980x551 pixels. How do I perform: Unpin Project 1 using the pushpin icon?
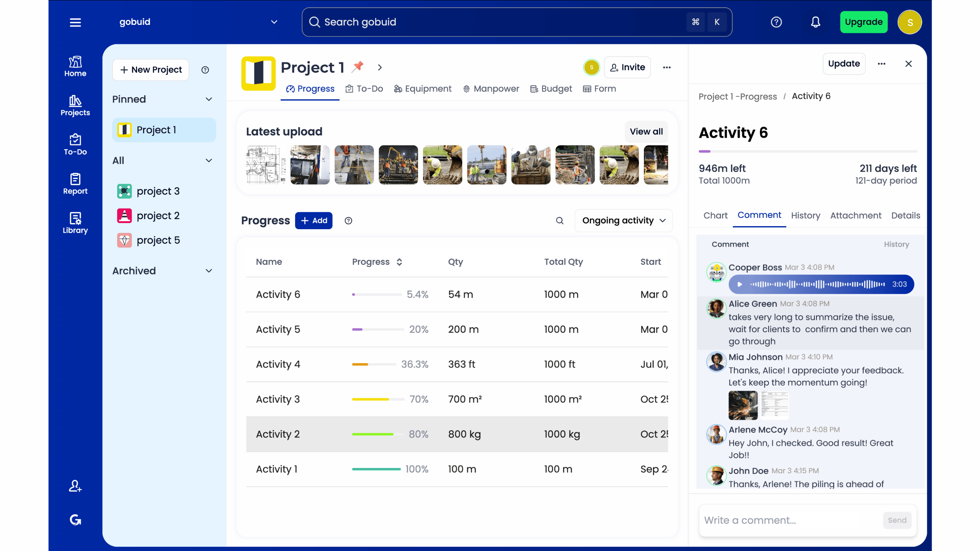coord(358,67)
